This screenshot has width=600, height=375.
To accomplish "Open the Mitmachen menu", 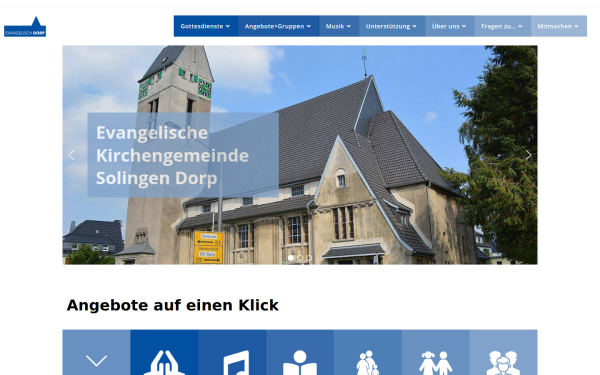I will coord(559,26).
